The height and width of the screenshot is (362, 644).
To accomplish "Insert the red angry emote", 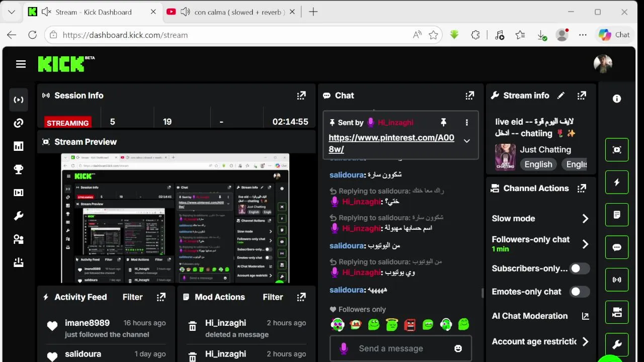I will coord(410,325).
